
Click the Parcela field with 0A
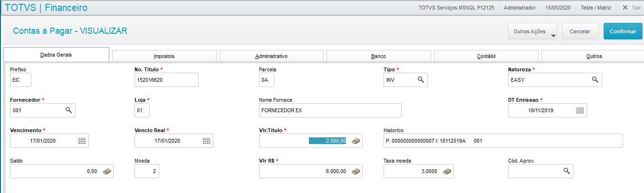click(266, 80)
